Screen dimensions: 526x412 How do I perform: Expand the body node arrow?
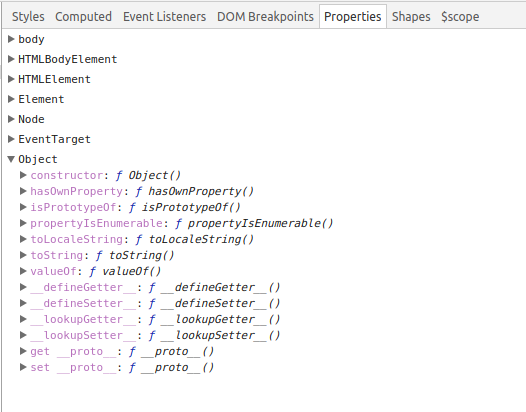click(x=11, y=39)
